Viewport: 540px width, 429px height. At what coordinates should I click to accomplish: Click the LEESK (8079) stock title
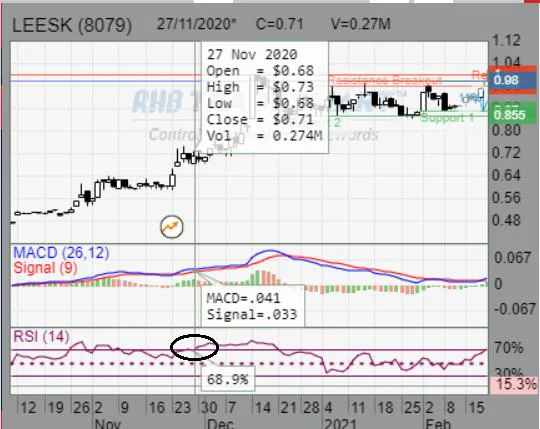pos(72,25)
